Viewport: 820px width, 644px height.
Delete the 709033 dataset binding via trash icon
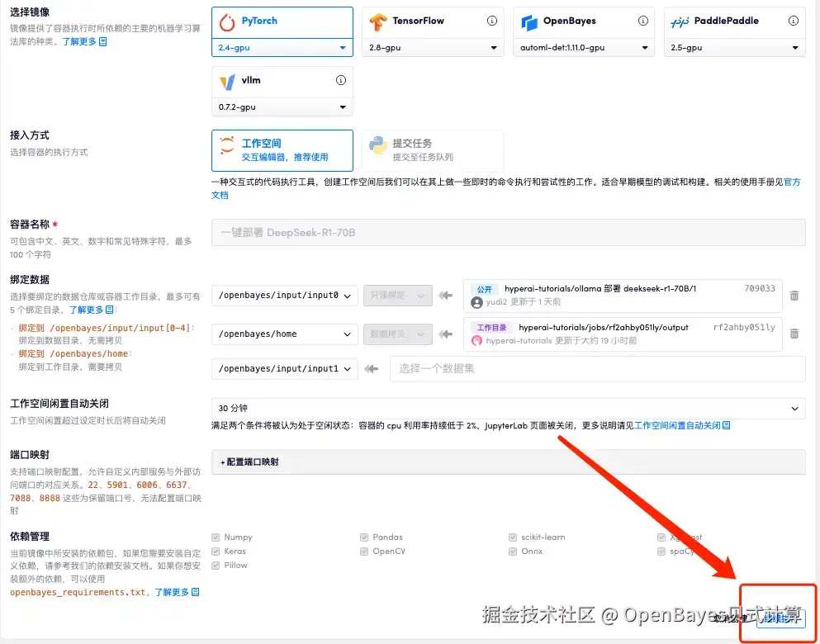coord(794,296)
